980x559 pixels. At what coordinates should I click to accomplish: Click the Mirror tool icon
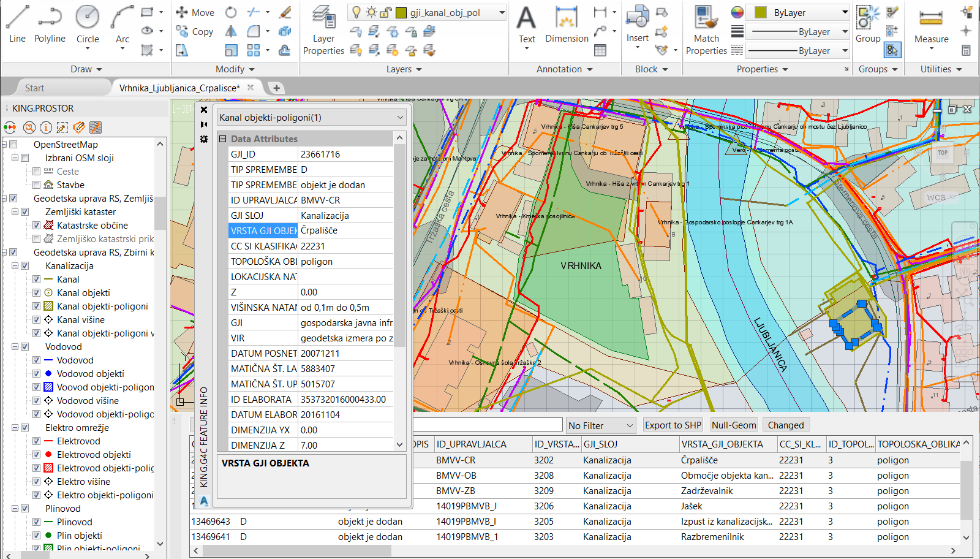[x=231, y=31]
